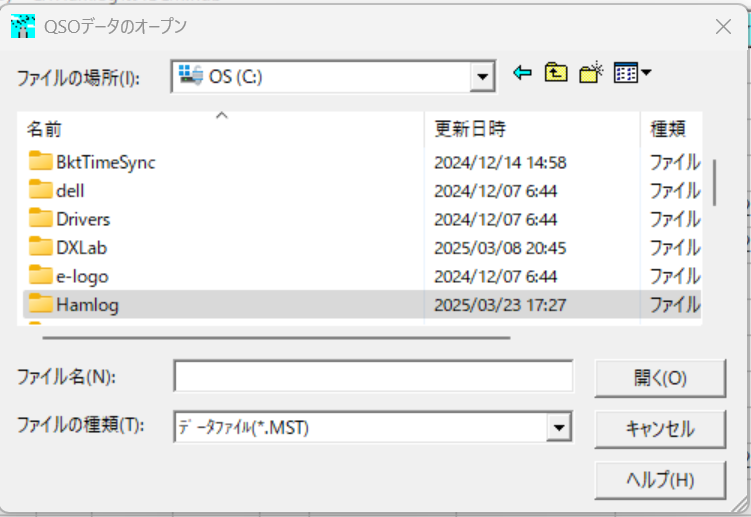Screen dimensions: 751x517
Task: Select the e-logo folder
Action: pos(82,276)
